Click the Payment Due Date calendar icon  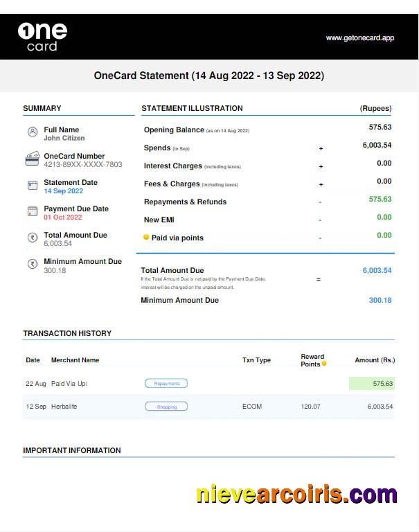[32, 211]
